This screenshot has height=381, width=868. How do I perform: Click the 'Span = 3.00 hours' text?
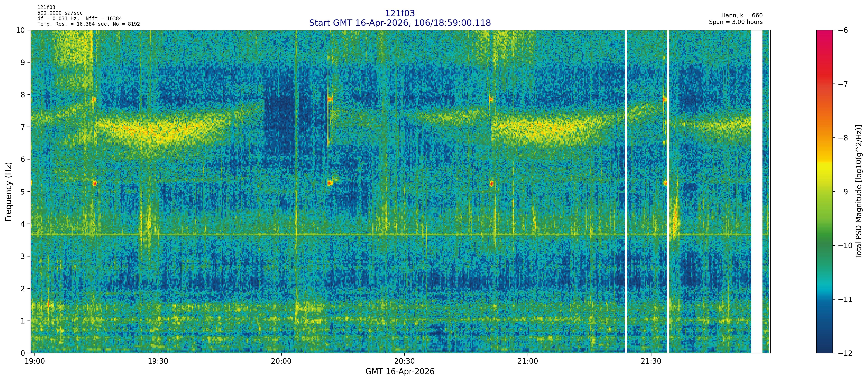coord(736,22)
